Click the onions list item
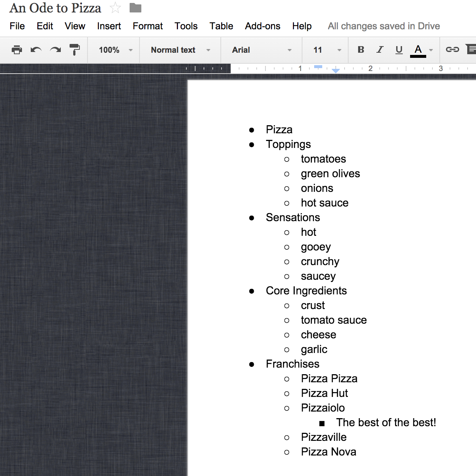The height and width of the screenshot is (476, 476). [x=317, y=188]
